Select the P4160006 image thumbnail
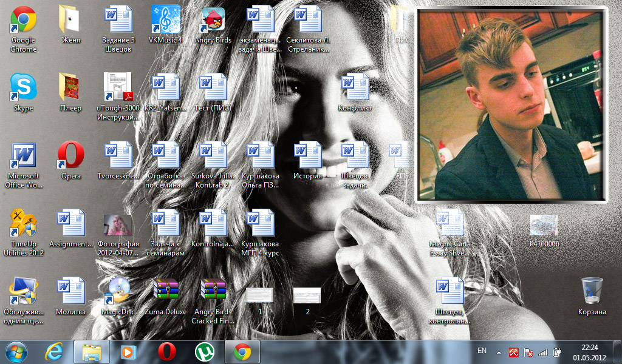Viewport: 622px width, 364px height. [x=544, y=226]
